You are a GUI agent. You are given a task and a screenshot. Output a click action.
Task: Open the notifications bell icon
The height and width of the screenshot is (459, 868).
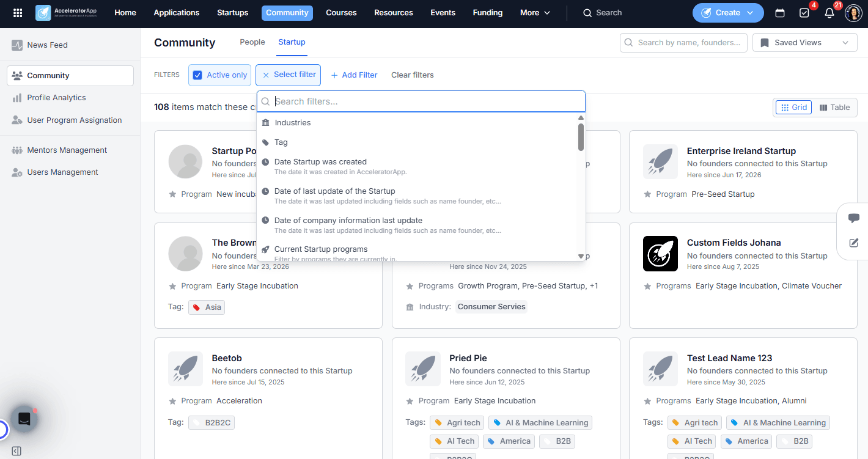[829, 13]
